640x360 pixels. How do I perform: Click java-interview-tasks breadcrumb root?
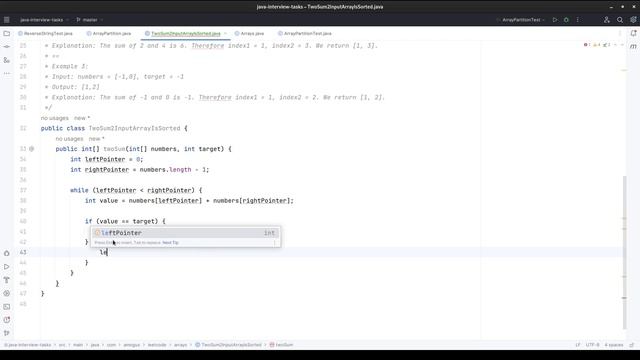click(x=29, y=345)
